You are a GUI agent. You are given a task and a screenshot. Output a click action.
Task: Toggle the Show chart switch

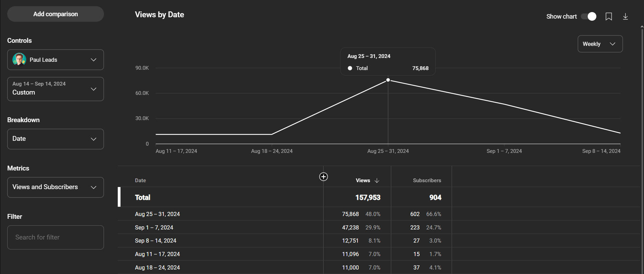pyautogui.click(x=588, y=17)
